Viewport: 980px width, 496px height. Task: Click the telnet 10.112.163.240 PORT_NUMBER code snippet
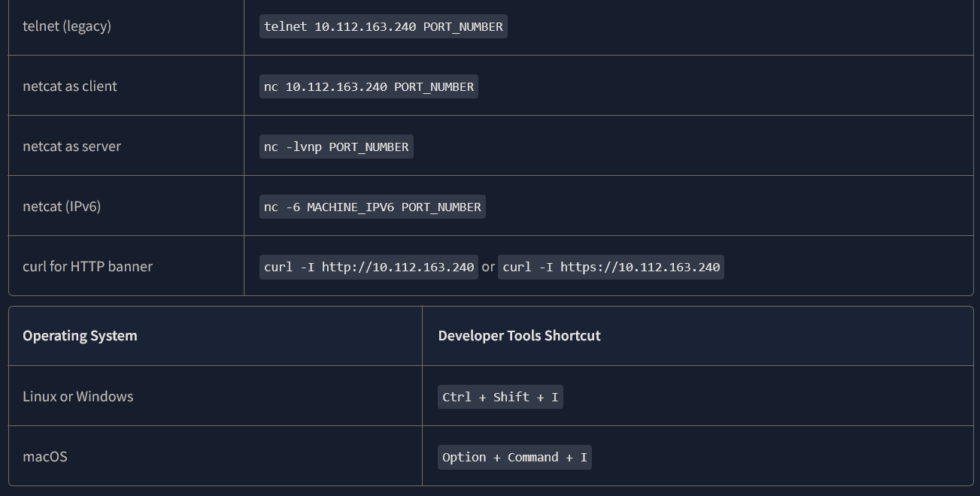point(384,26)
